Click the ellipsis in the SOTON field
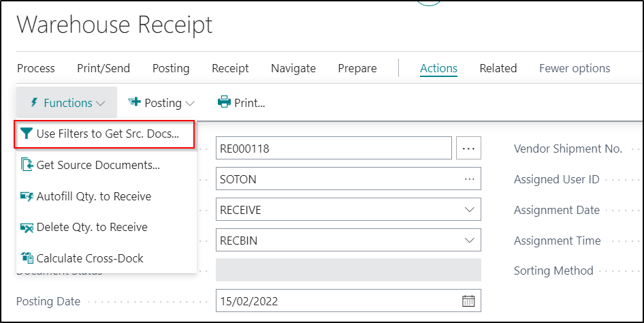 469,179
